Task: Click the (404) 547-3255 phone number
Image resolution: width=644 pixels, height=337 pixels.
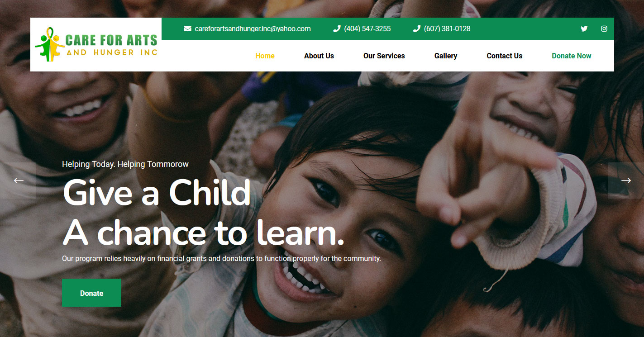Action: (367, 28)
